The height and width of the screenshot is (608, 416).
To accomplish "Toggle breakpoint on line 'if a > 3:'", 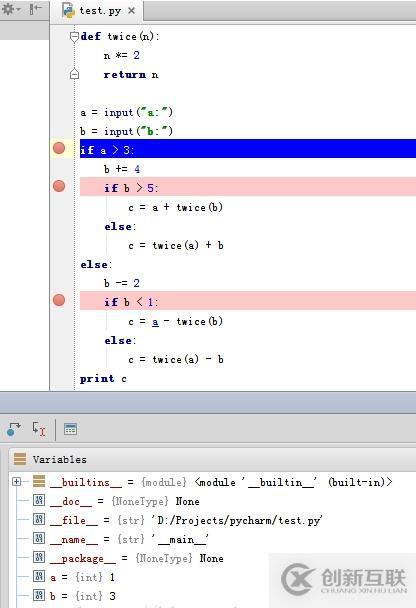I will coord(59,148).
